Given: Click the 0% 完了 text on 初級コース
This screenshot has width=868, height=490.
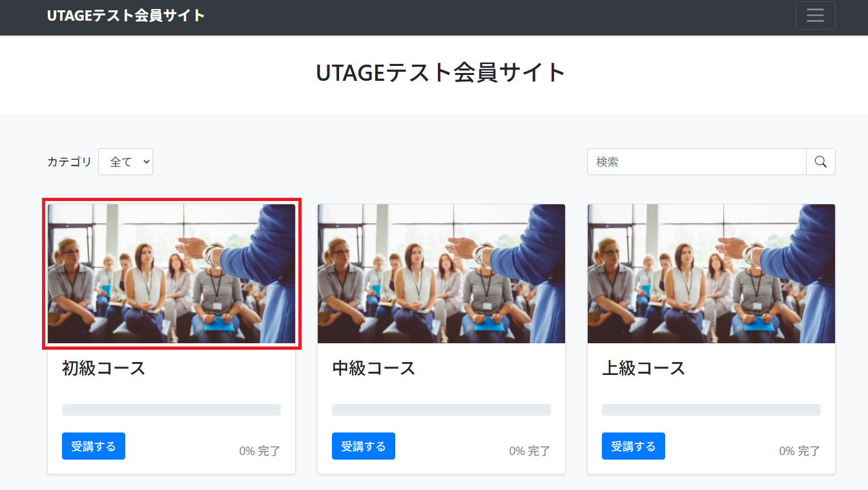Looking at the screenshot, I should coord(260,451).
